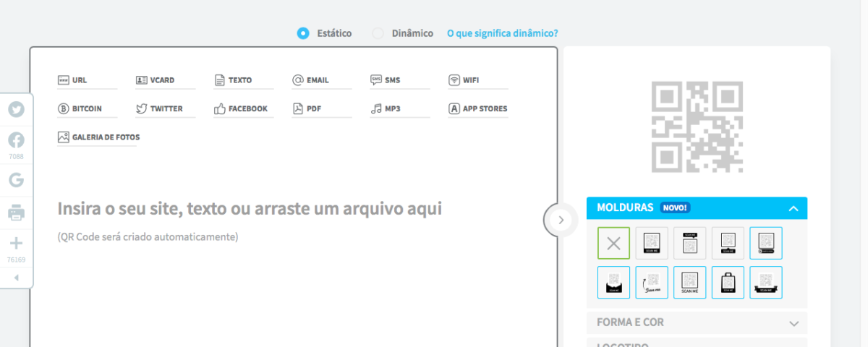The width and height of the screenshot is (868, 347).
Task: Collapse the share side bar arrow
Action: tap(16, 278)
